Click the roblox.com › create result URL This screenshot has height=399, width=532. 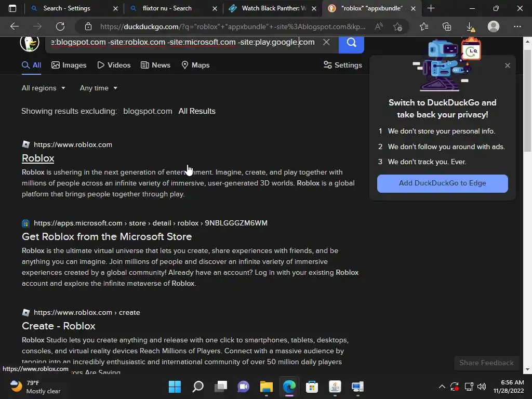point(87,312)
